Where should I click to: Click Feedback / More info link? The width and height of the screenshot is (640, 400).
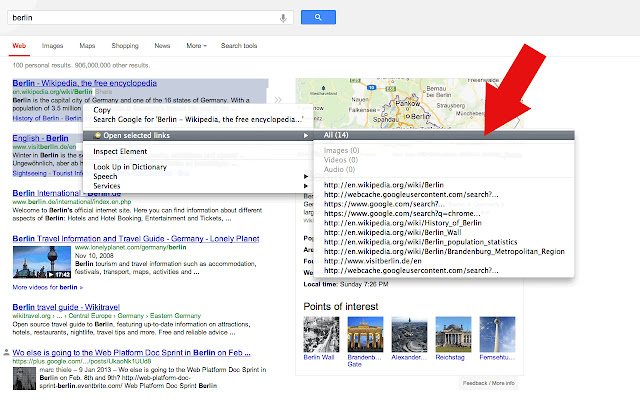point(489,383)
